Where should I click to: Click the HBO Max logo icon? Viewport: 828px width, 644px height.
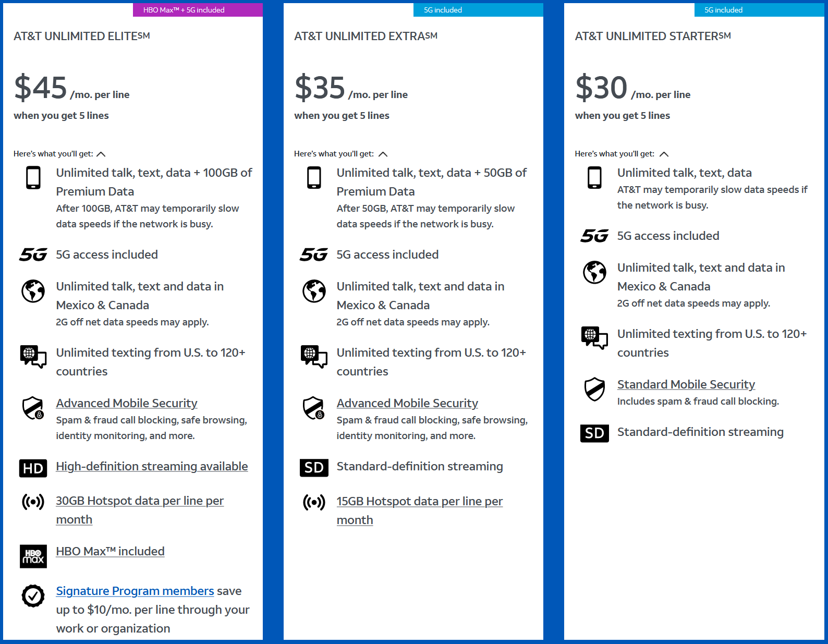click(33, 556)
